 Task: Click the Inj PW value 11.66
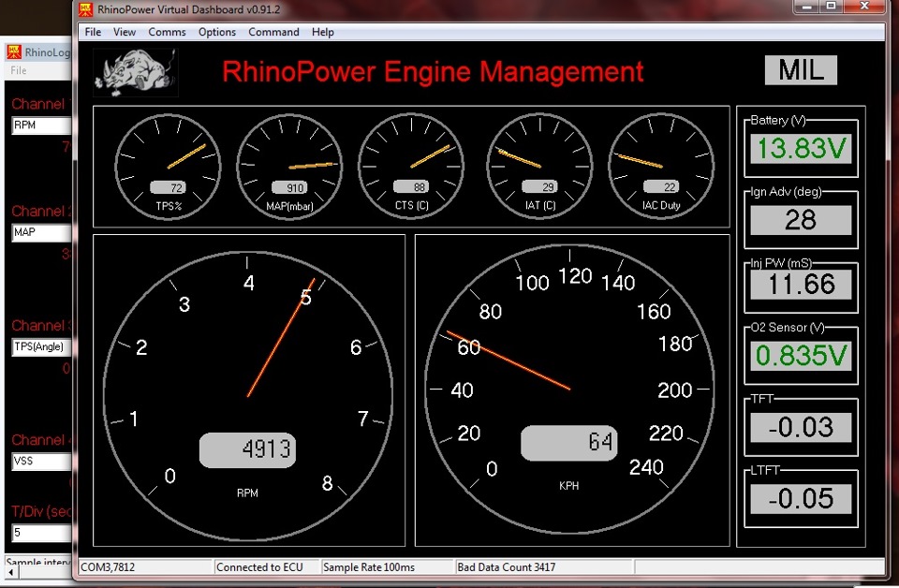(801, 285)
